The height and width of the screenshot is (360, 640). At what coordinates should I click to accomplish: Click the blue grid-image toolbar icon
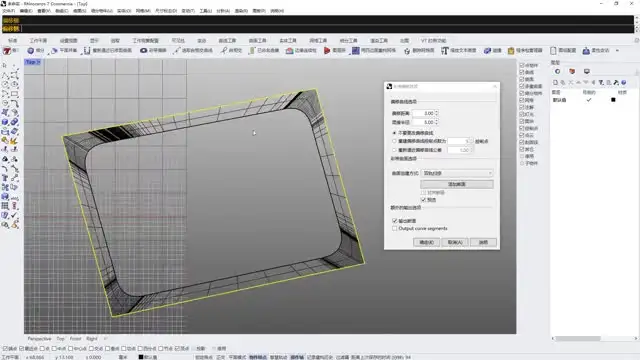click(356, 51)
